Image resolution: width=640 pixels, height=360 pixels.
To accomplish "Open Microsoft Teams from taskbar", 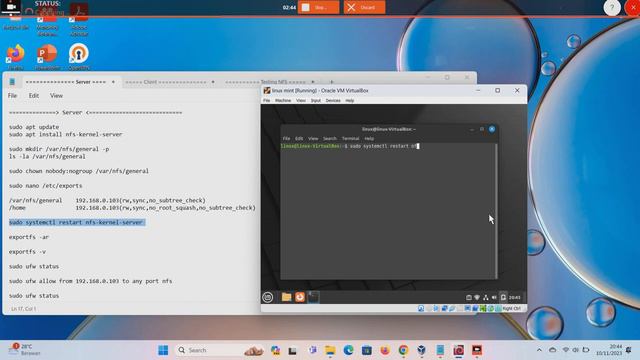I will (x=313, y=350).
